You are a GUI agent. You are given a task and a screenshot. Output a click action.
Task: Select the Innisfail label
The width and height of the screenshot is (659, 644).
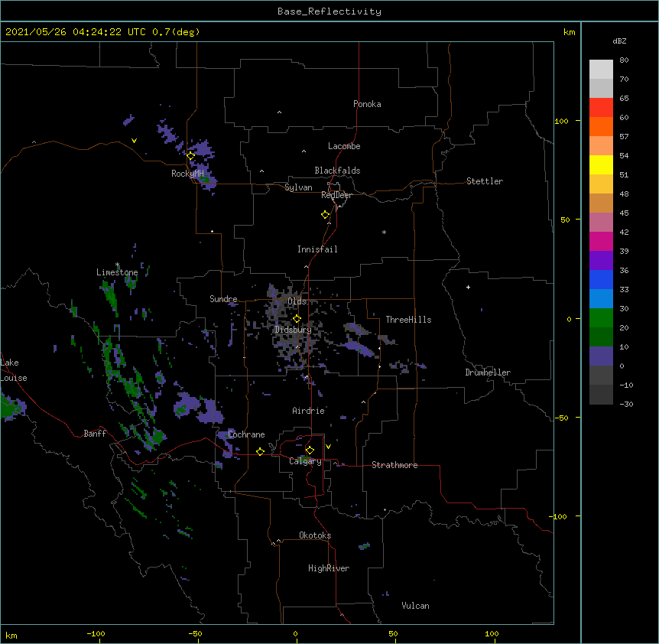pos(317,249)
